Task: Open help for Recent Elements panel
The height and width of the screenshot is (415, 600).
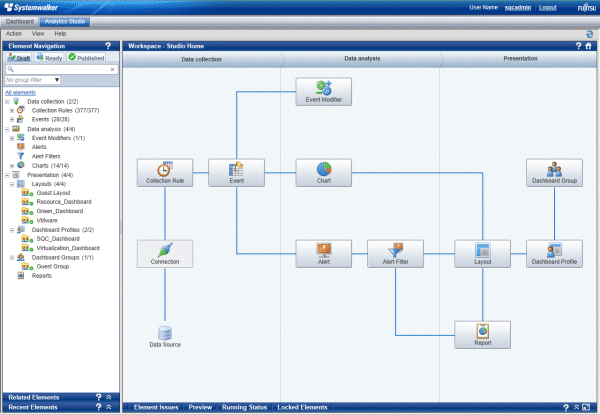Action: (99, 407)
